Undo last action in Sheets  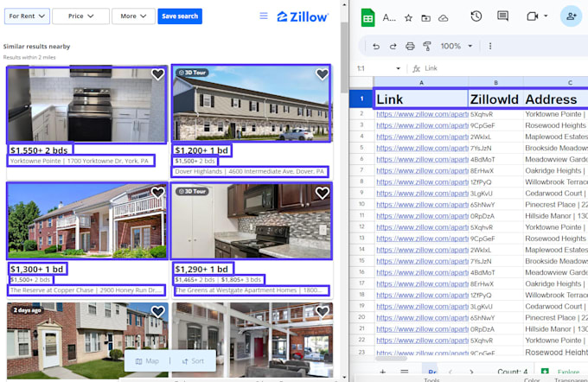pyautogui.click(x=376, y=46)
